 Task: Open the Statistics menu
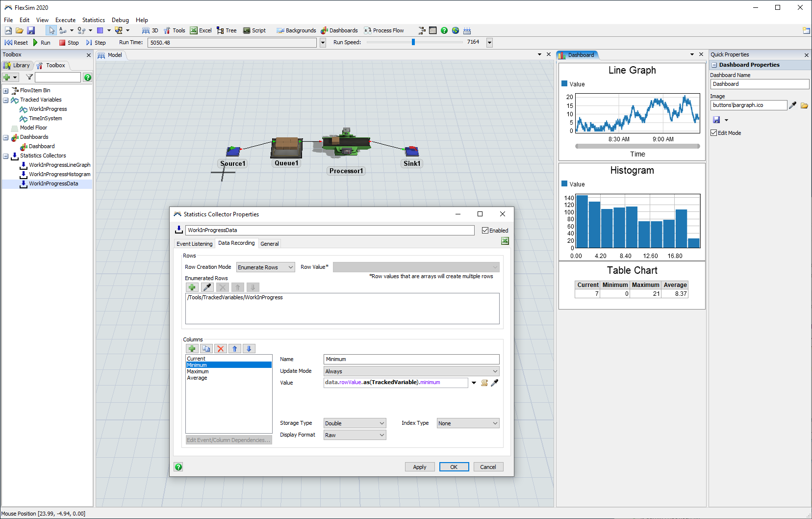pos(93,20)
